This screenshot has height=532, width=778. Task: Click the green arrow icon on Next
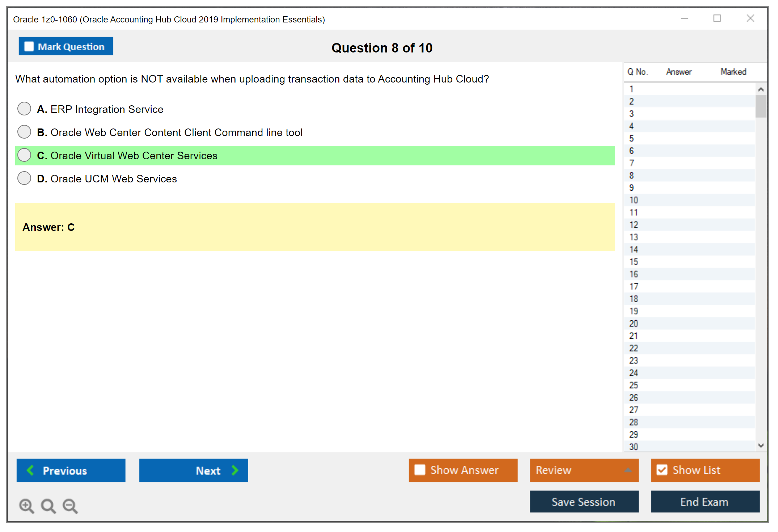click(x=234, y=470)
